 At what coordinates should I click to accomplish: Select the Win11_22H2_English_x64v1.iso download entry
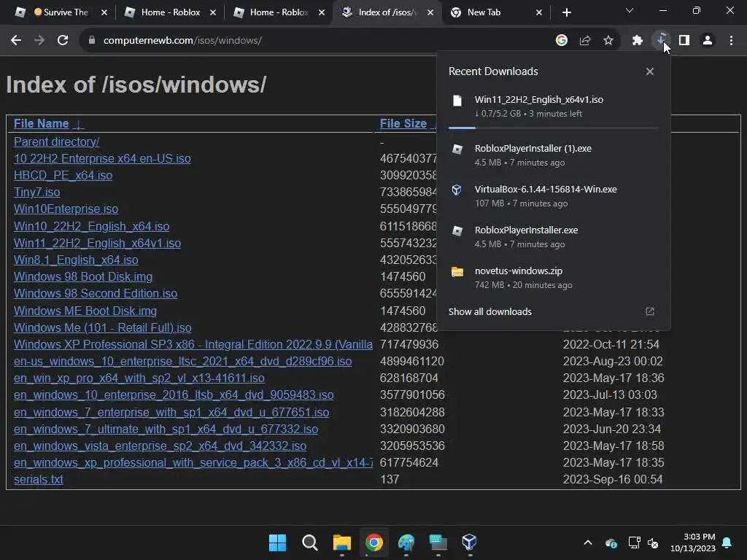coord(553,106)
